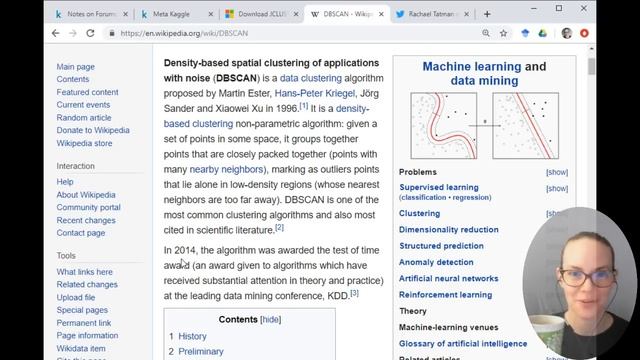Collapse the Contents box with hide
This screenshot has width=640, height=360.
[271, 320]
